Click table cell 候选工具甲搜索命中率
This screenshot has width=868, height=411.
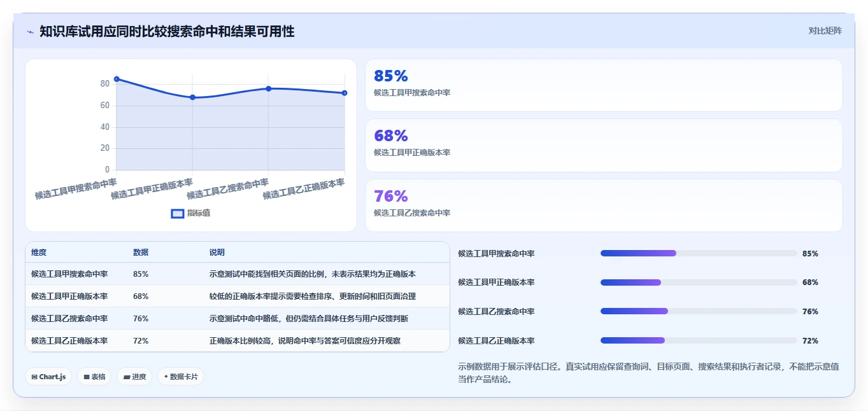click(x=69, y=274)
